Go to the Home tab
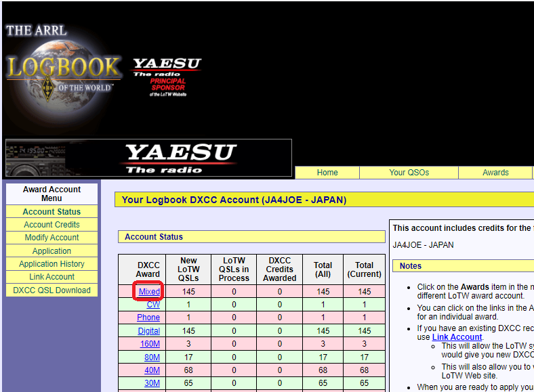The image size is (534, 392). pos(327,173)
